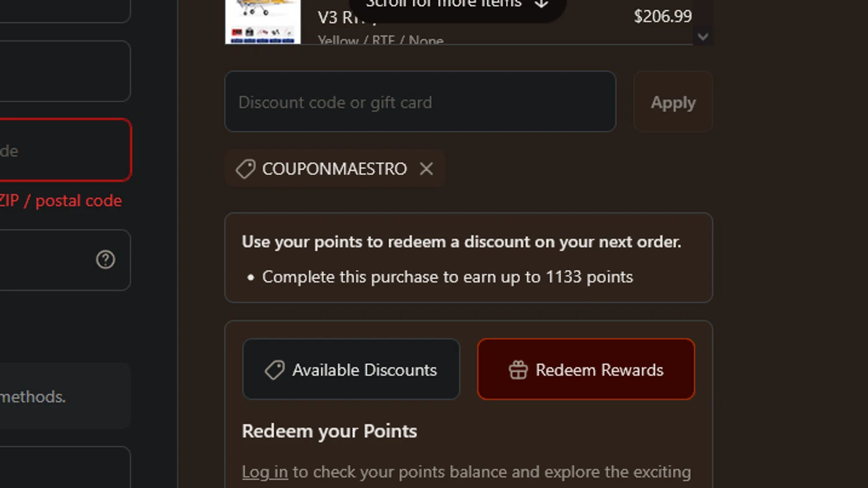Click the tag icon beside COUPONMAESTRO
Screen dimensions: 868x488
click(245, 169)
